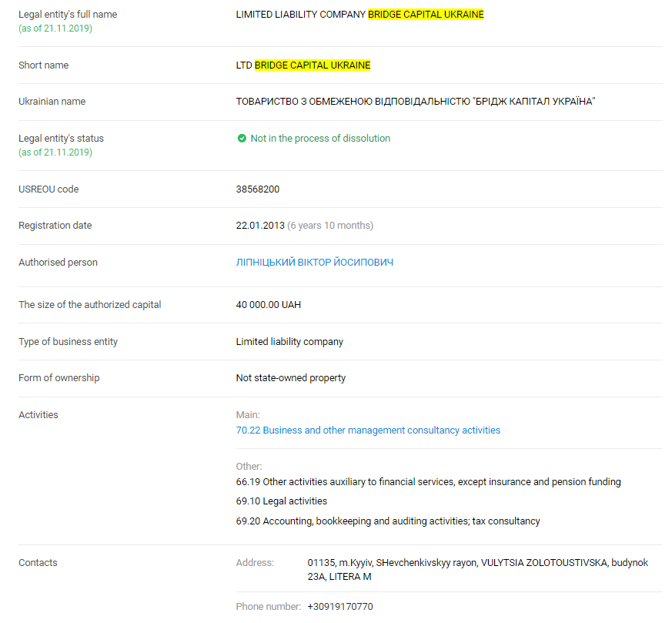Viewport: 672px width, 623px height.
Task: Click registration date 22.01.2013
Action: point(260,225)
